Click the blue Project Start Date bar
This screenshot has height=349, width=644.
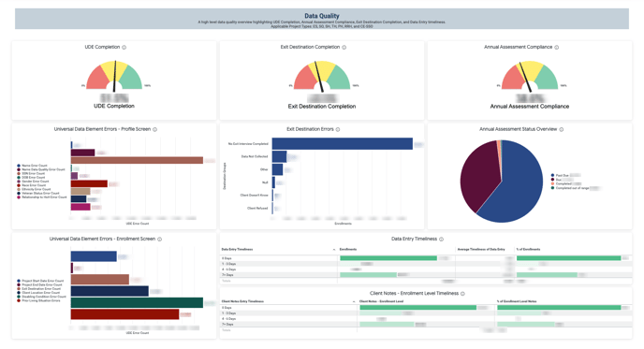[x=94, y=256]
